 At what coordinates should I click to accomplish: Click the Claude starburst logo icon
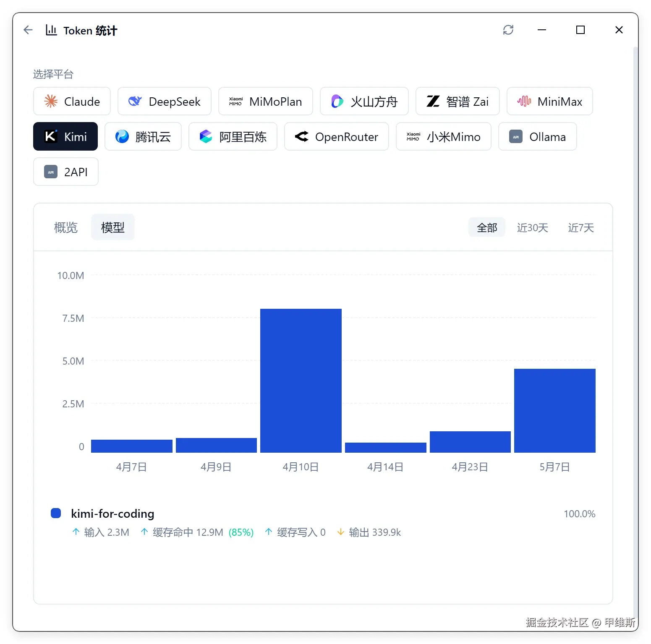(x=51, y=101)
